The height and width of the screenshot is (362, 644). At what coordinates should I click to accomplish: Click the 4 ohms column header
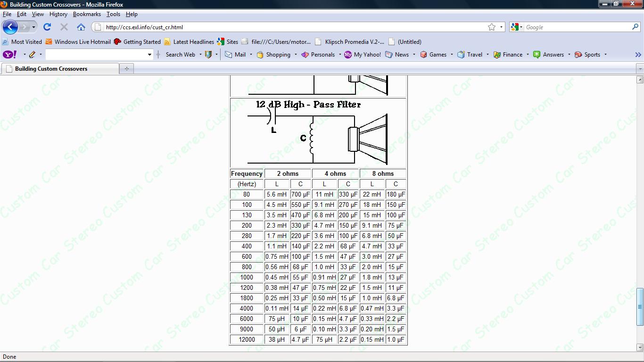coord(335,173)
